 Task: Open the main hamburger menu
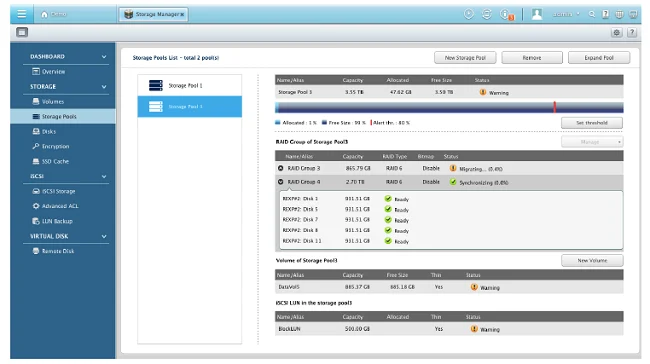coord(22,14)
